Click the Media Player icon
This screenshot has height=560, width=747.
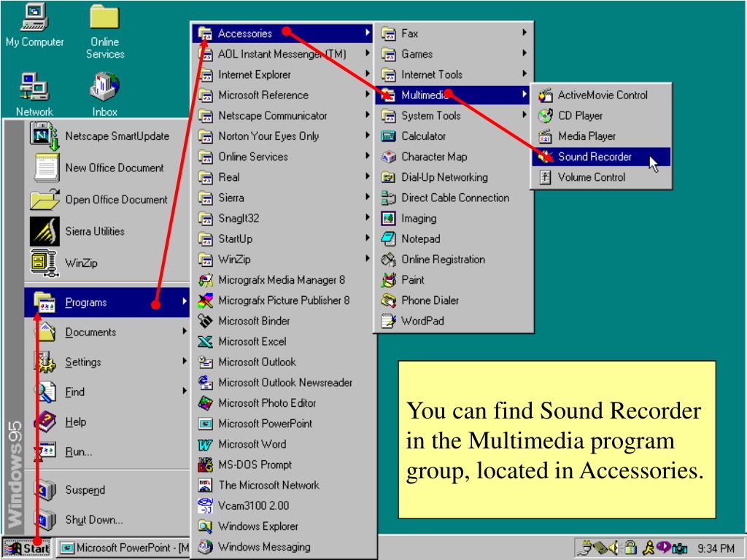click(545, 136)
